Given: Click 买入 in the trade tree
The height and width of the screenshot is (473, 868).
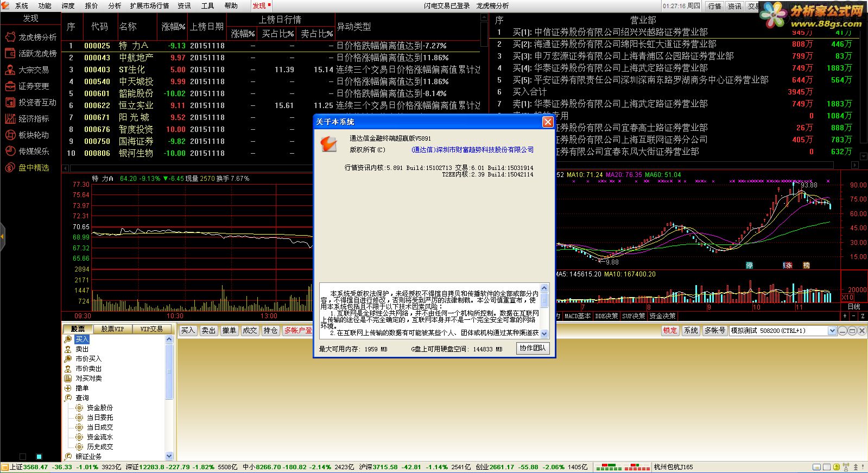Looking at the screenshot, I should coord(82,339).
